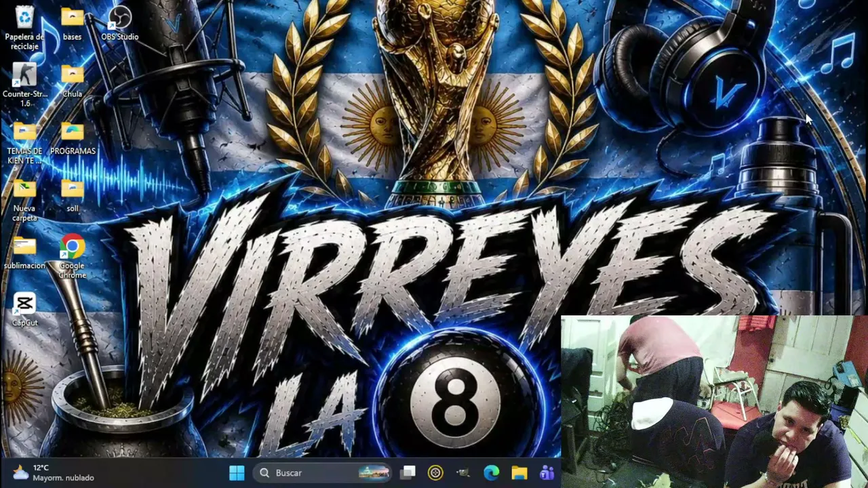Viewport: 868px width, 488px height.
Task: Open Task View from the taskbar
Action: point(408,473)
